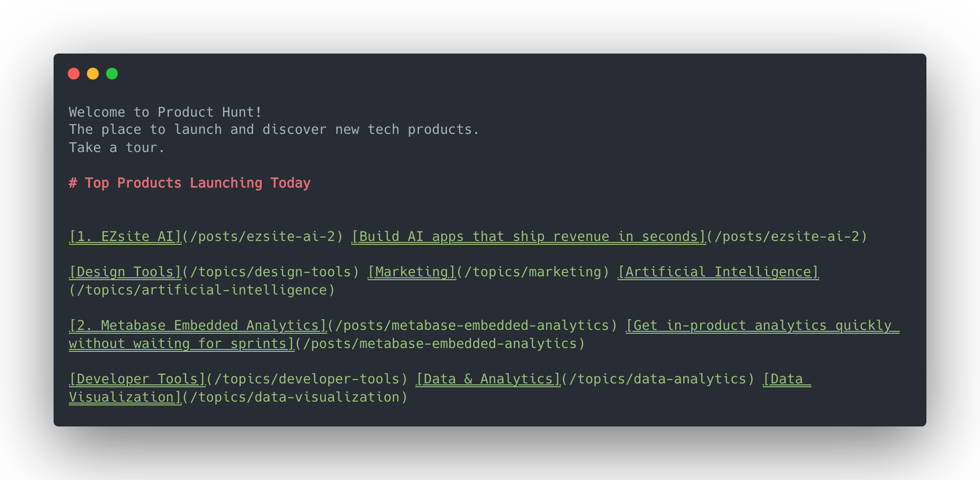980x480 pixels.
Task: Open the Data & Analytics topic link
Action: [488, 379]
